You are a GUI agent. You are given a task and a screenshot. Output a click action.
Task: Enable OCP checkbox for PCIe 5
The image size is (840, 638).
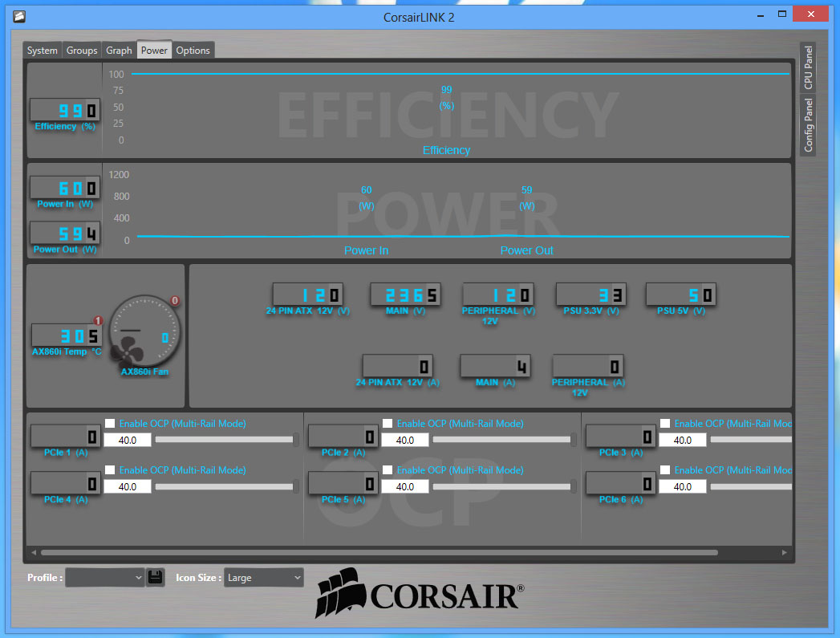pyautogui.click(x=388, y=470)
